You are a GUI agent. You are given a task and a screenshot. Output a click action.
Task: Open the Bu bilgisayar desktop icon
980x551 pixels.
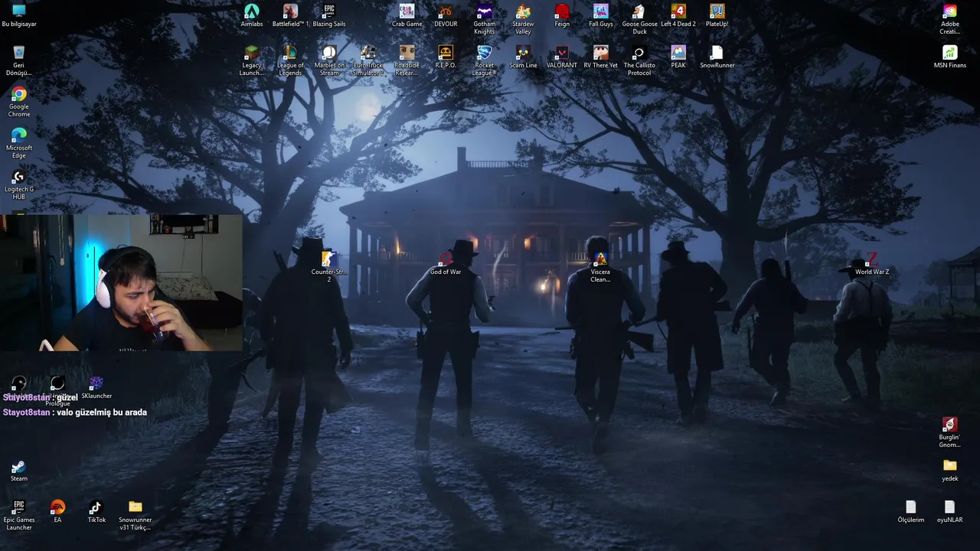19,15
